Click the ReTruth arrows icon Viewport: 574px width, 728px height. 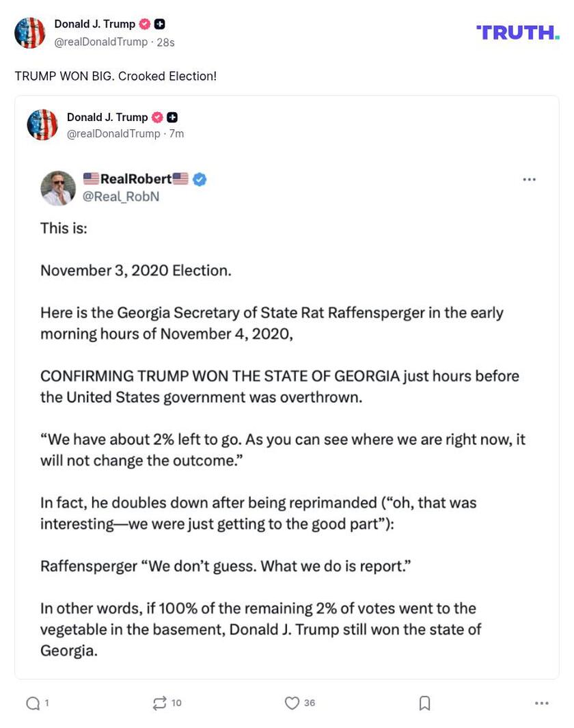(x=159, y=703)
